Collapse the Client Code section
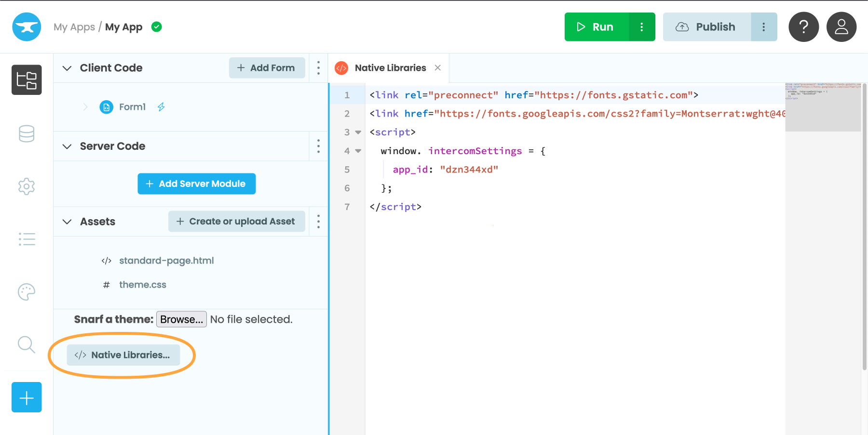The image size is (868, 435). [67, 68]
